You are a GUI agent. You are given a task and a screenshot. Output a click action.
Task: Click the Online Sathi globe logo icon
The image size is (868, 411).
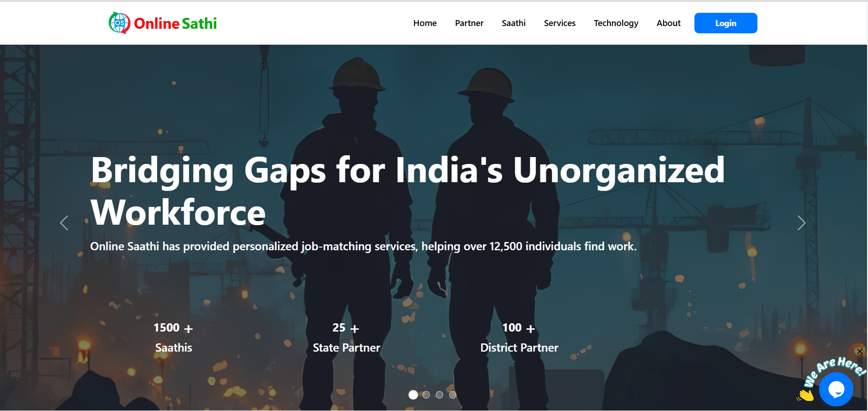(x=119, y=23)
